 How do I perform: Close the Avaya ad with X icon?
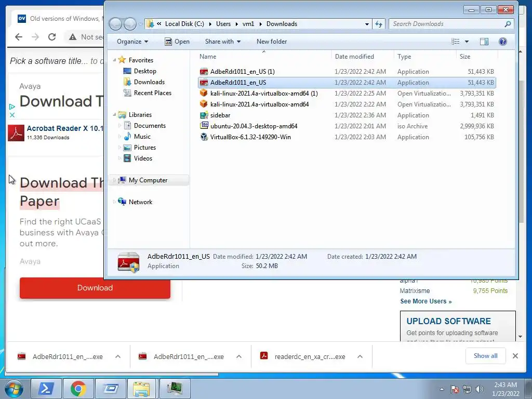tap(12, 115)
